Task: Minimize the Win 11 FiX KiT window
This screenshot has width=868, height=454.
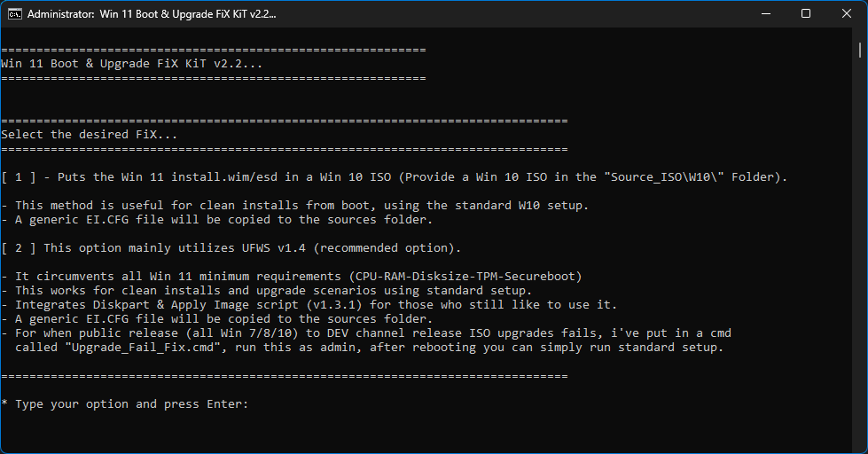Action: pos(764,14)
